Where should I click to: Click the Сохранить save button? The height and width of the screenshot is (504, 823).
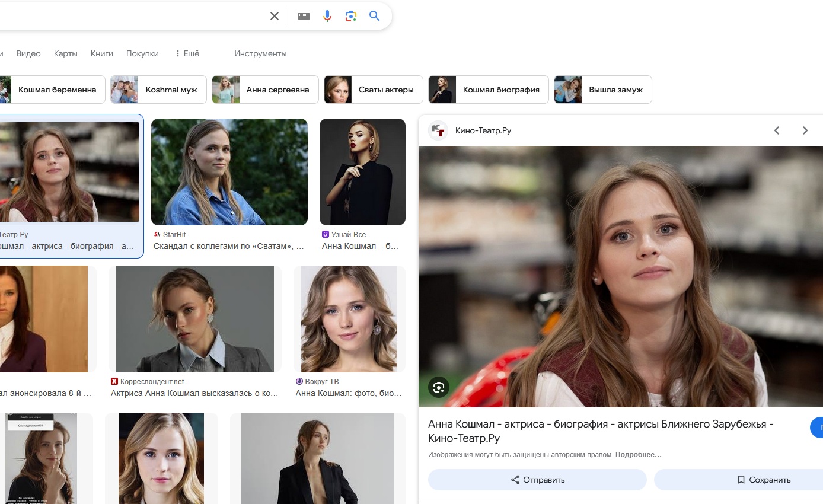point(739,480)
